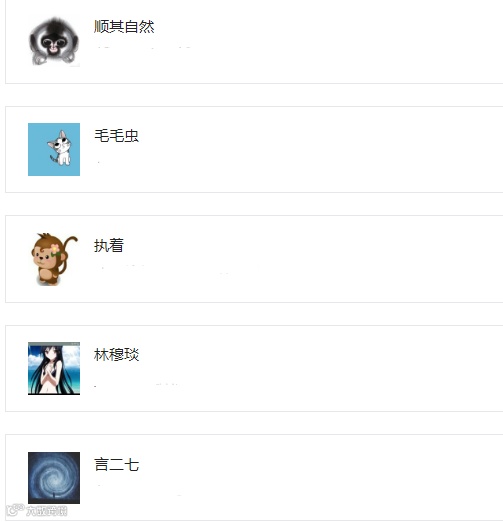Select the brown cartoon monkey avatar

click(54, 259)
